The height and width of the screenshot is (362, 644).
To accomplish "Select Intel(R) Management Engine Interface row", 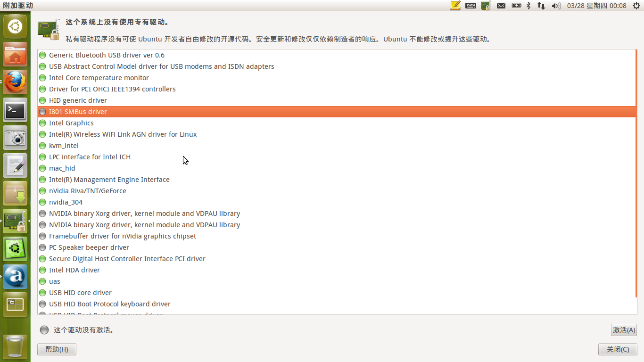I will point(337,180).
